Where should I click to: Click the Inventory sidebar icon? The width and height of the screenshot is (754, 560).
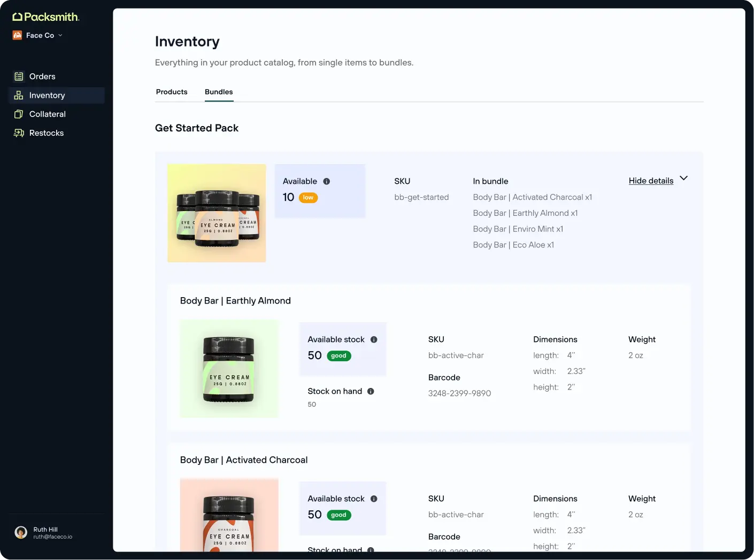[x=19, y=95]
